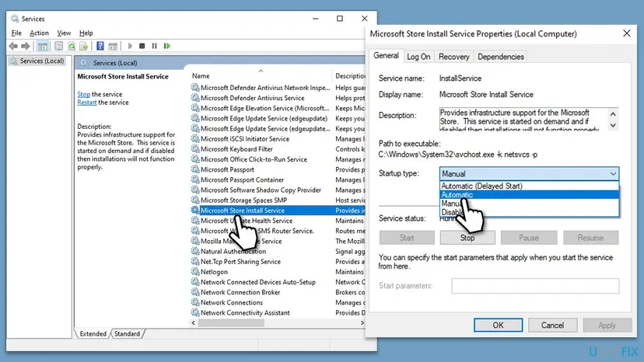Click the Resume button in Properties dialog

590,238
